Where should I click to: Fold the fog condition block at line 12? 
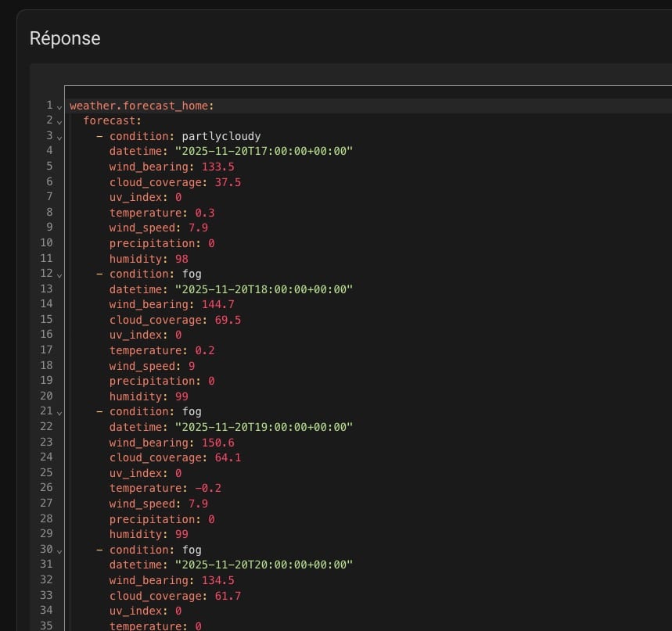click(59, 274)
